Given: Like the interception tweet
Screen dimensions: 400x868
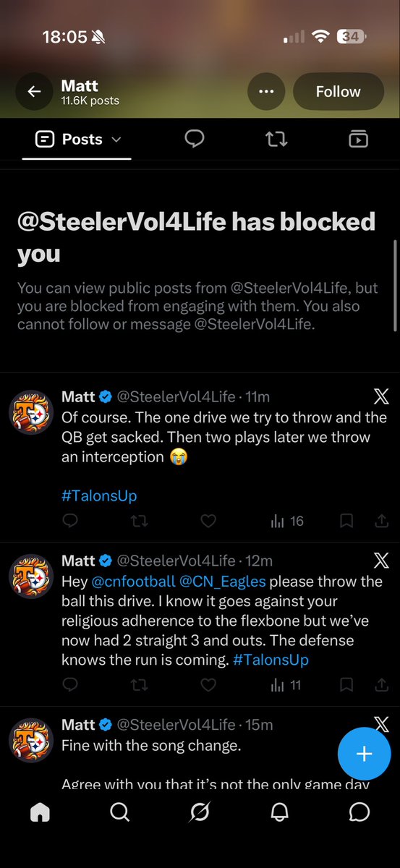Looking at the screenshot, I should (x=208, y=520).
